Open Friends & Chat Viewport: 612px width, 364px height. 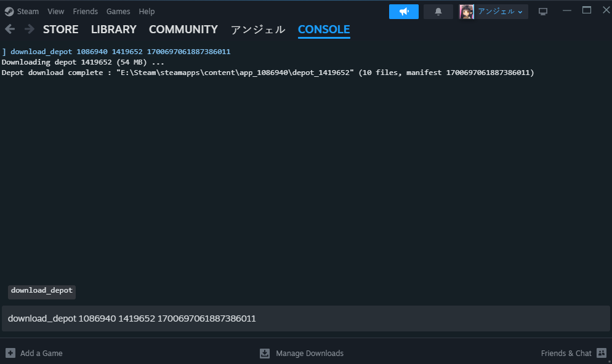566,354
